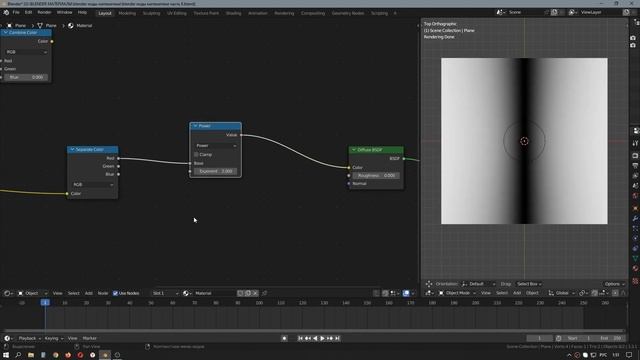Image resolution: width=640 pixels, height=360 pixels.
Task: Click the Plane mesh breadcrumb triangle icon
Action: 40,26
